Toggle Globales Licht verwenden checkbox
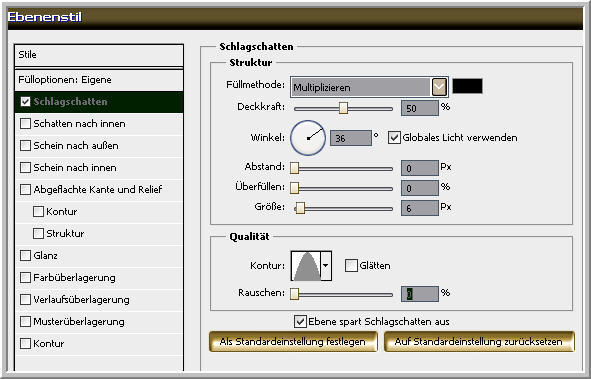Screen dimensions: 591x379 point(394,138)
